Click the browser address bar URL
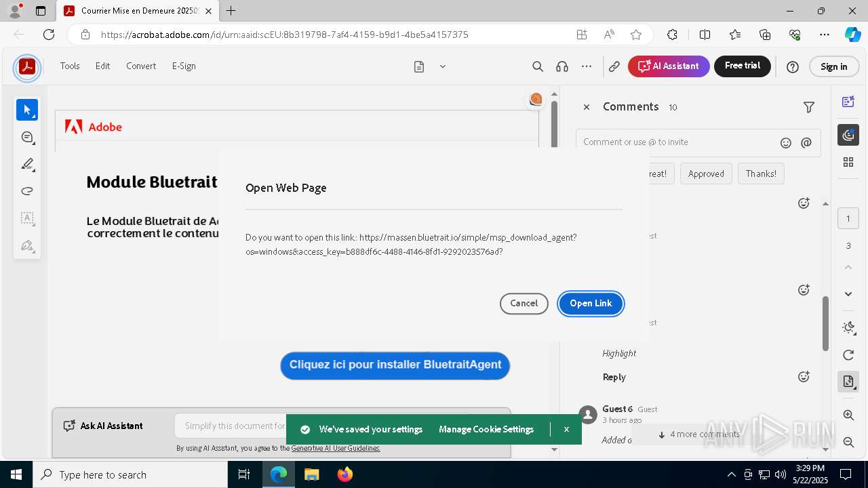The width and height of the screenshot is (868, 488). coord(284,35)
